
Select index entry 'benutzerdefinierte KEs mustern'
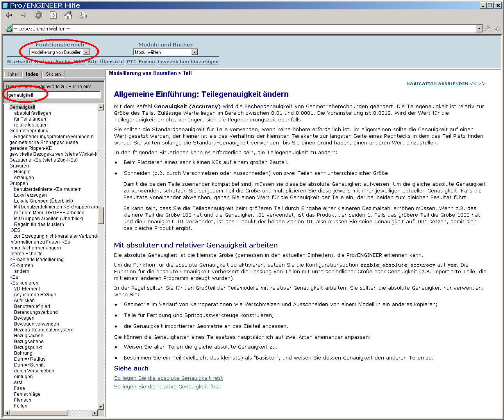(48, 189)
